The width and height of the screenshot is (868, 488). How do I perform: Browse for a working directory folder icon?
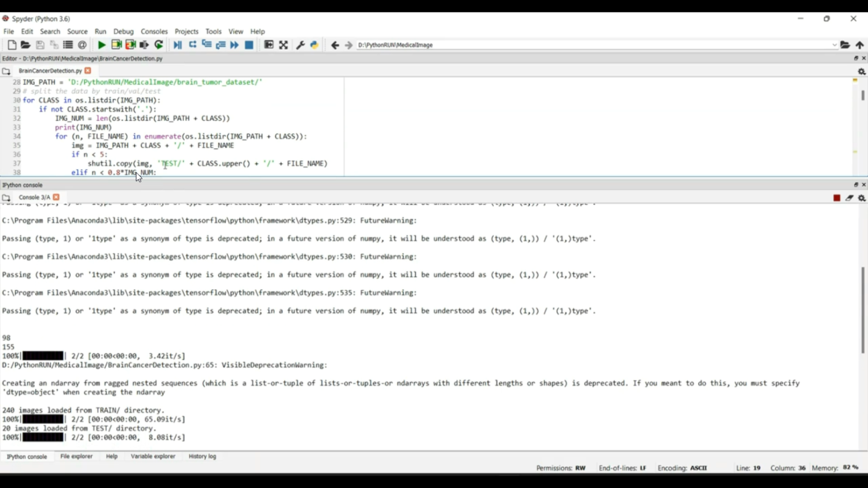845,45
